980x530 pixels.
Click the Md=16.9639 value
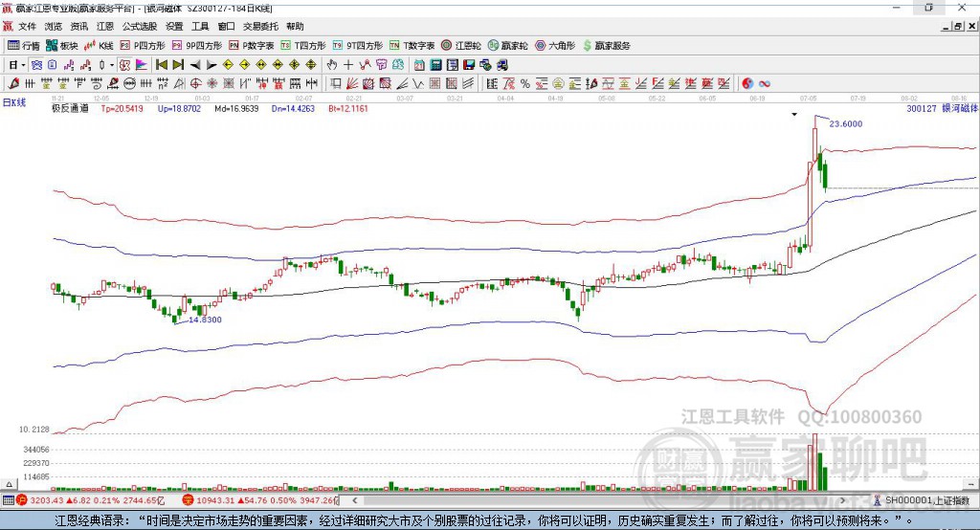[x=236, y=108]
